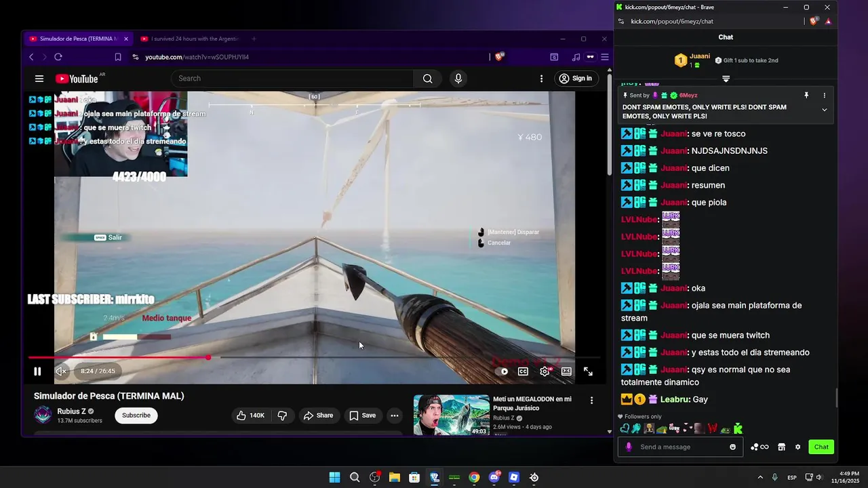Click the youtube.com address bar

point(309,57)
